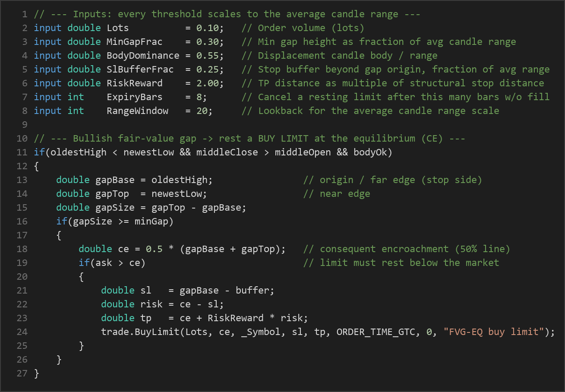Click the comment "Order volume (lots)"
This screenshot has width=565, height=392.
click(x=303, y=28)
